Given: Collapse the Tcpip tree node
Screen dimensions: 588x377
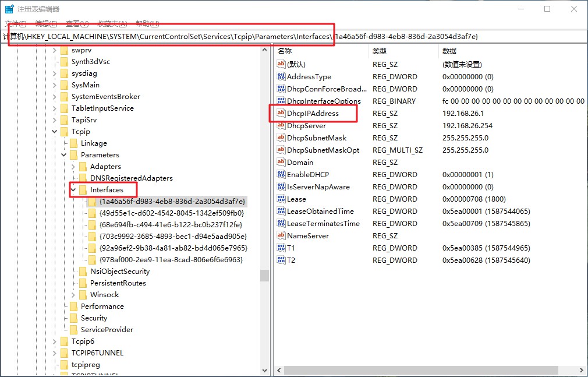Looking at the screenshot, I should click(x=54, y=131).
